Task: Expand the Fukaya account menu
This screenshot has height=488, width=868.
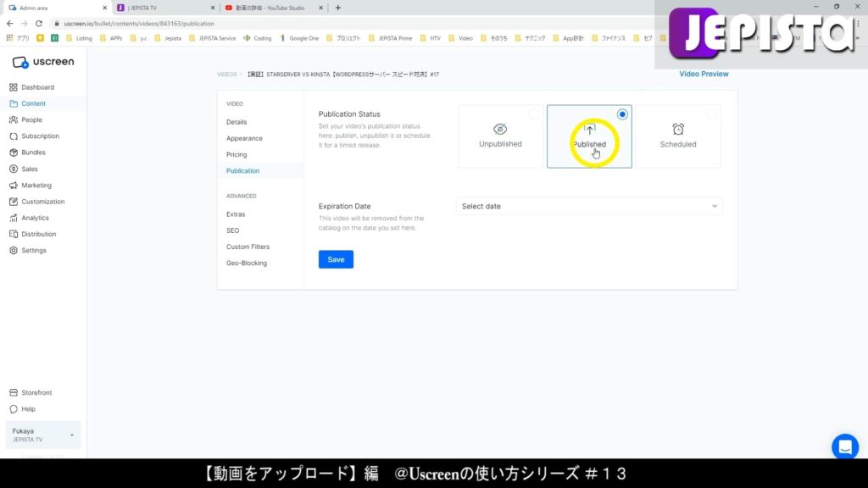Action: click(42, 435)
